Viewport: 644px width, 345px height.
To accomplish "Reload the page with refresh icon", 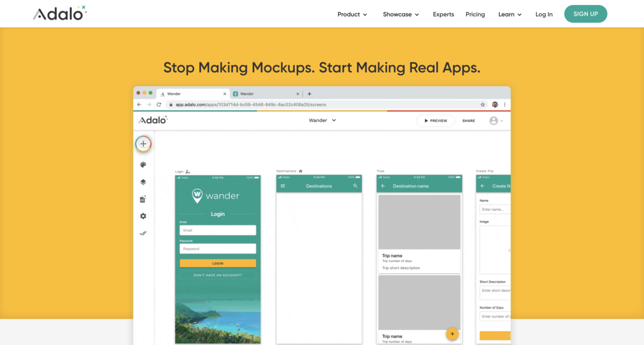I will (x=159, y=105).
